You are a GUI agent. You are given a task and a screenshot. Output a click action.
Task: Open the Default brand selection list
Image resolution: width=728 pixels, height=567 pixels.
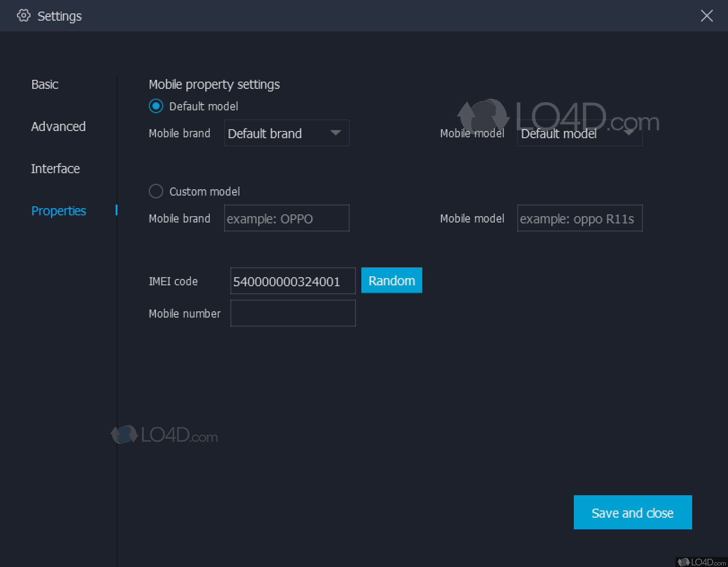pyautogui.click(x=286, y=133)
